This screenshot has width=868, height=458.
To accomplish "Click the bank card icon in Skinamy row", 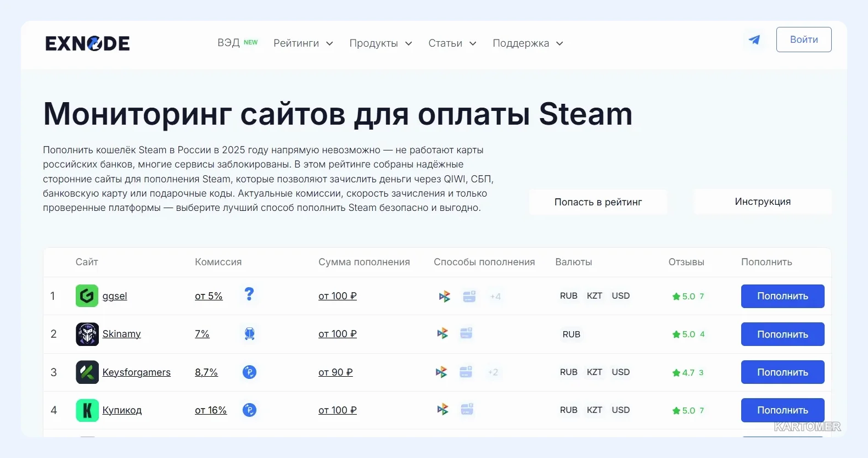I will point(466,333).
